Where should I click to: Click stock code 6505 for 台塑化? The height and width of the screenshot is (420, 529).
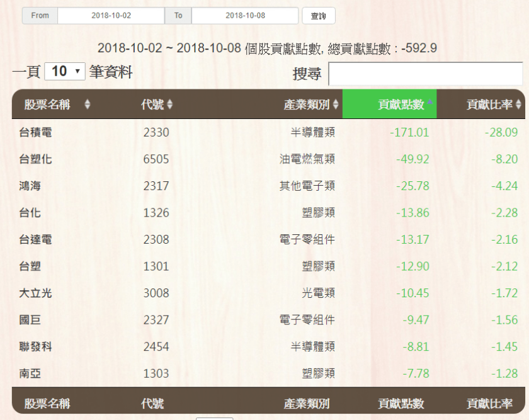[x=156, y=159]
